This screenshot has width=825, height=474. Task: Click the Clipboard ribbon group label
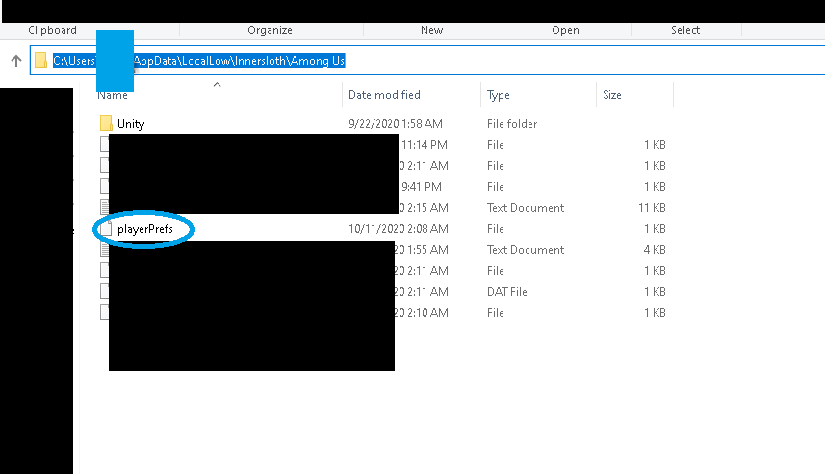53,30
